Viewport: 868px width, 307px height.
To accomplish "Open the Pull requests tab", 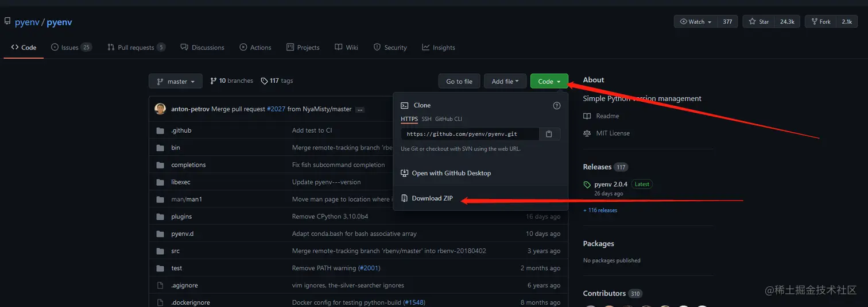I will [136, 48].
